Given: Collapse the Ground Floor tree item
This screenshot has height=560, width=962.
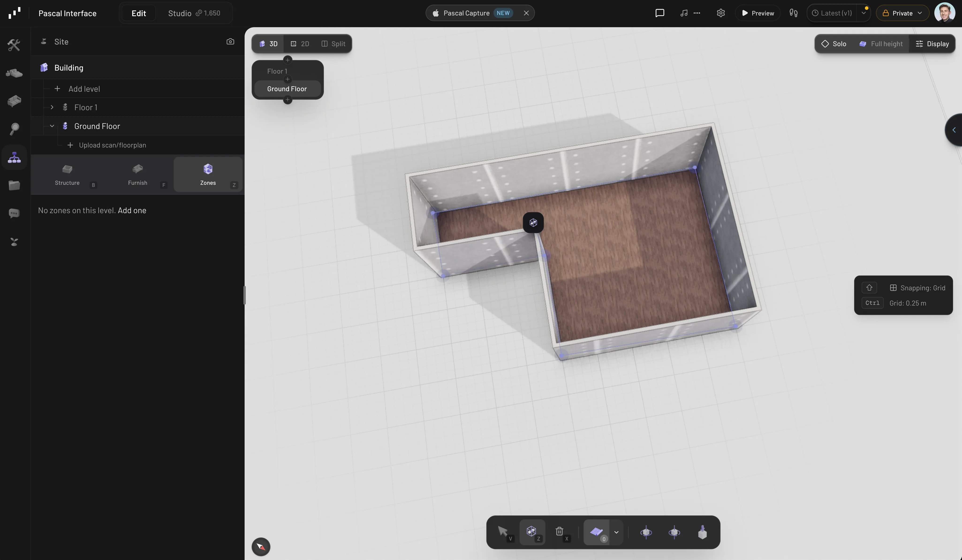Looking at the screenshot, I should [x=52, y=126].
